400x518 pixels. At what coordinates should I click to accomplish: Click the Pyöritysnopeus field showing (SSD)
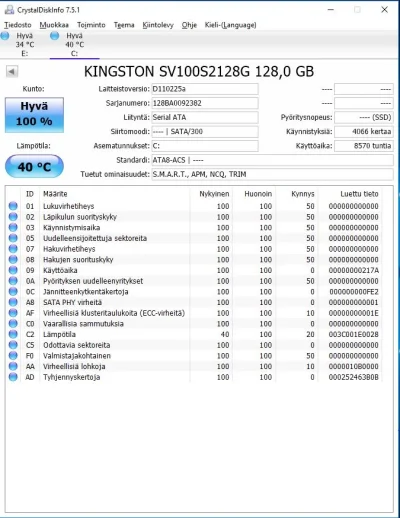364,117
